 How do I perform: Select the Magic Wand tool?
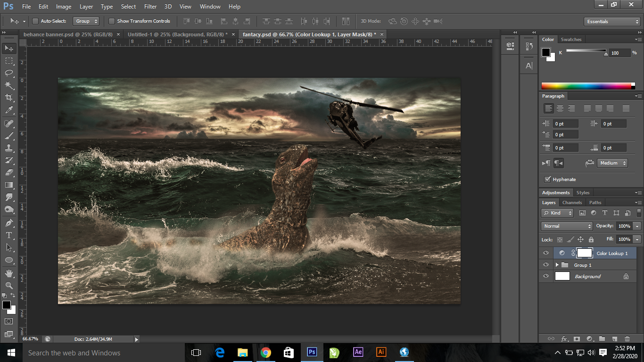(x=8, y=85)
